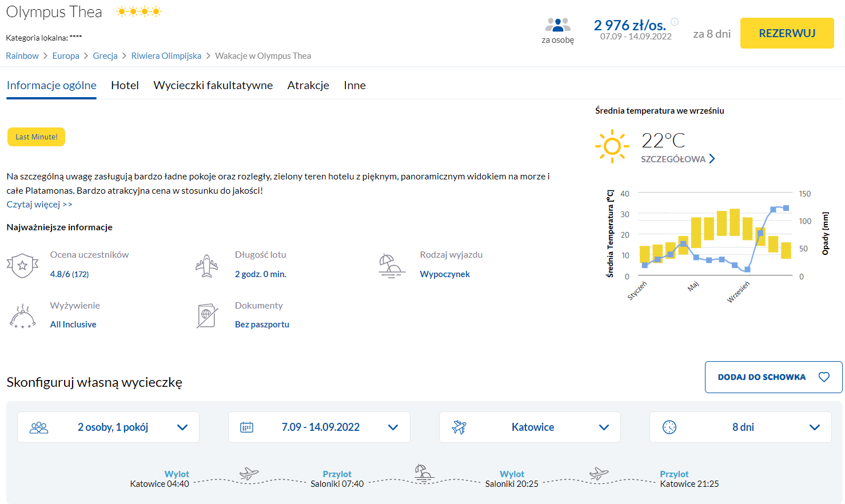The height and width of the screenshot is (504, 845).
Task: Open the Wycieczki fakultatywne tab
Action: pos(213,85)
